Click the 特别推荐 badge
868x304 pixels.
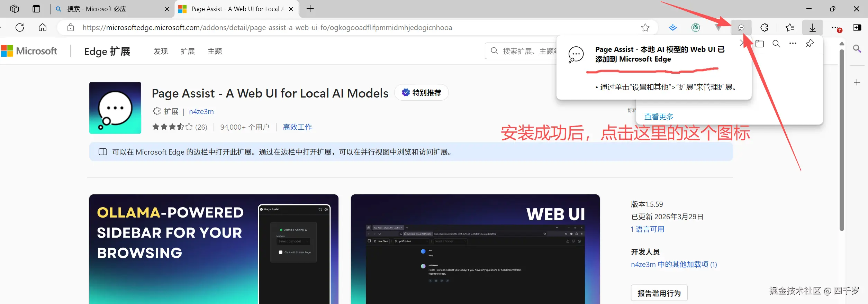422,93
